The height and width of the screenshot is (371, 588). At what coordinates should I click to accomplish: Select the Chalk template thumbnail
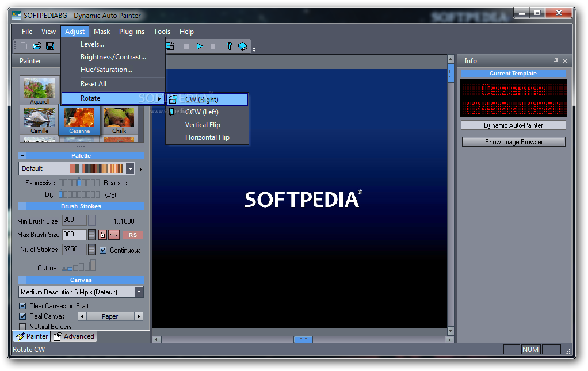point(119,121)
